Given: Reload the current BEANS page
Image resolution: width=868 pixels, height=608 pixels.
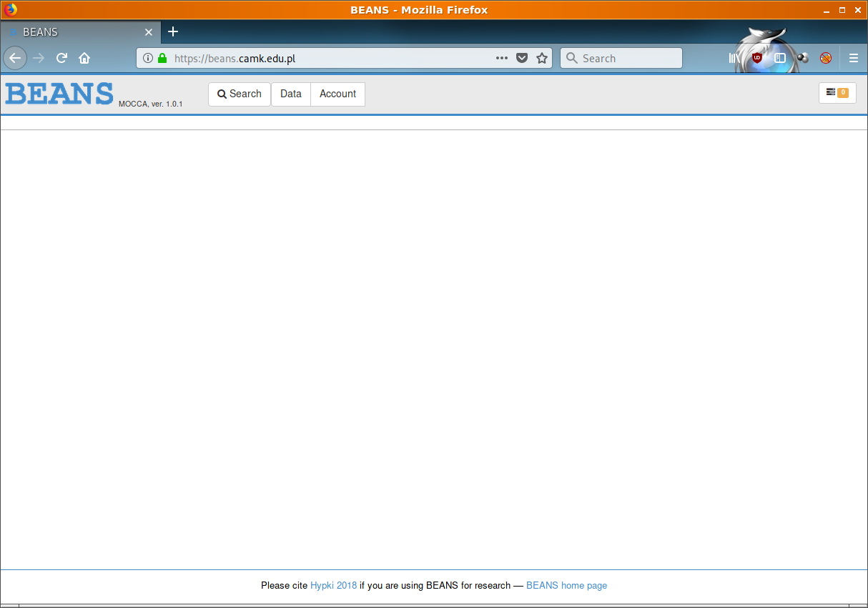Looking at the screenshot, I should pyautogui.click(x=62, y=58).
